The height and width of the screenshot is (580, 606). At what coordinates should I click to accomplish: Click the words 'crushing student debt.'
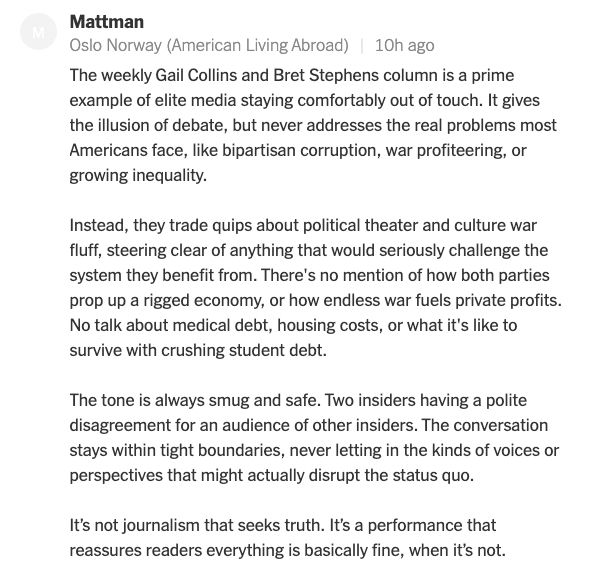[x=244, y=350]
